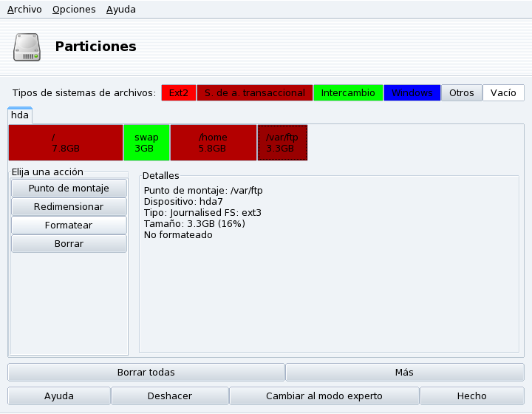Select the /home 5.8GB partition
This screenshot has height=414, width=532.
[x=213, y=143]
